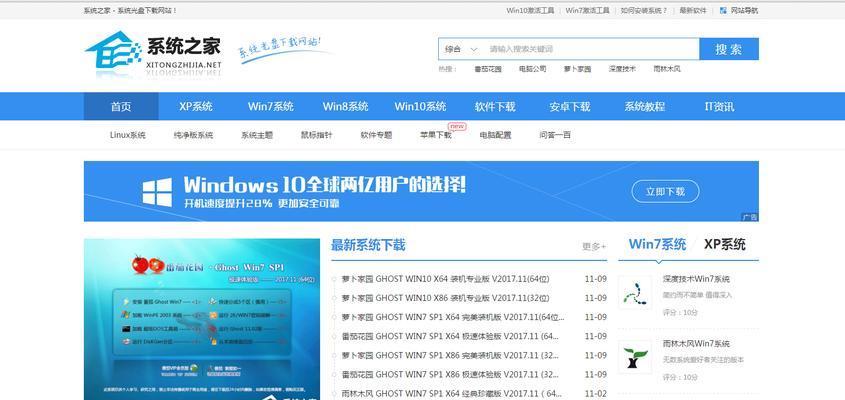Screen dimensions: 845x400
Task: Open the 安卓下载 navigation item
Action: [570, 106]
